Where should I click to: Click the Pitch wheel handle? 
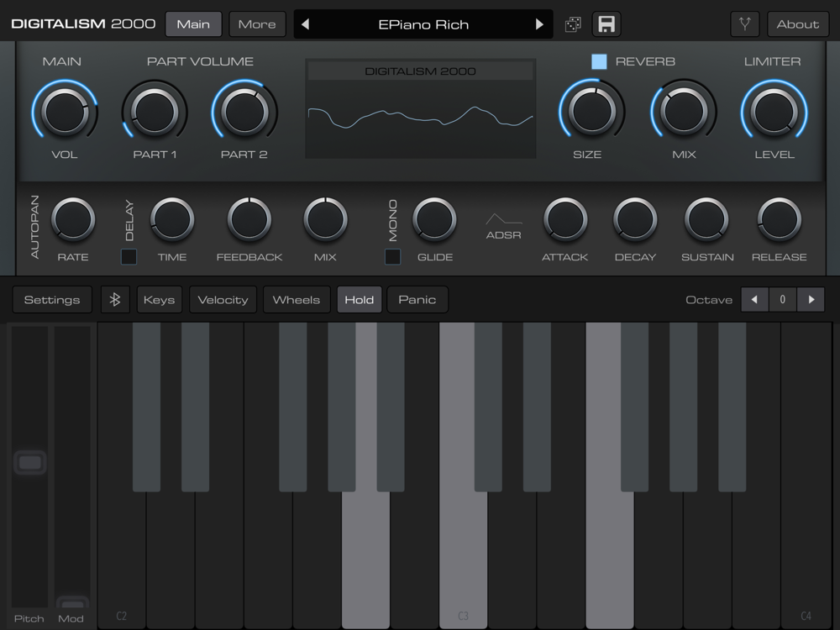tap(30, 462)
